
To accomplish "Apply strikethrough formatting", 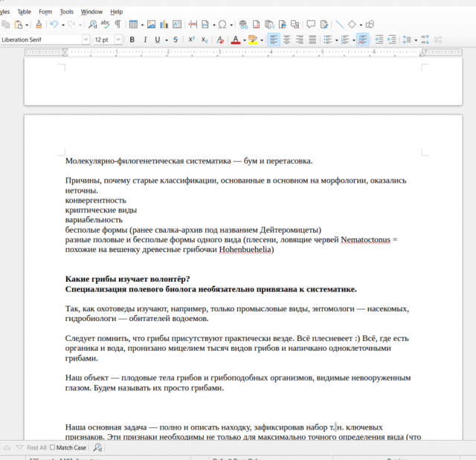I will (x=176, y=39).
